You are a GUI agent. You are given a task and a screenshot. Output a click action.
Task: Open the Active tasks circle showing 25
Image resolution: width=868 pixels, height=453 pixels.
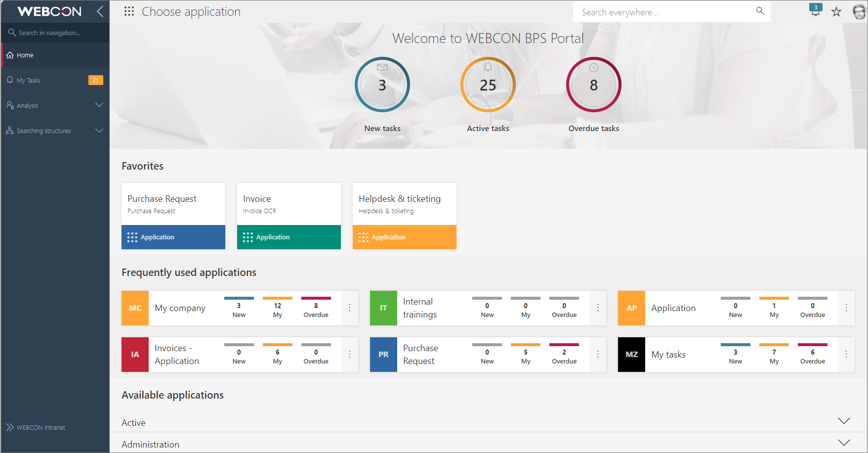click(488, 85)
